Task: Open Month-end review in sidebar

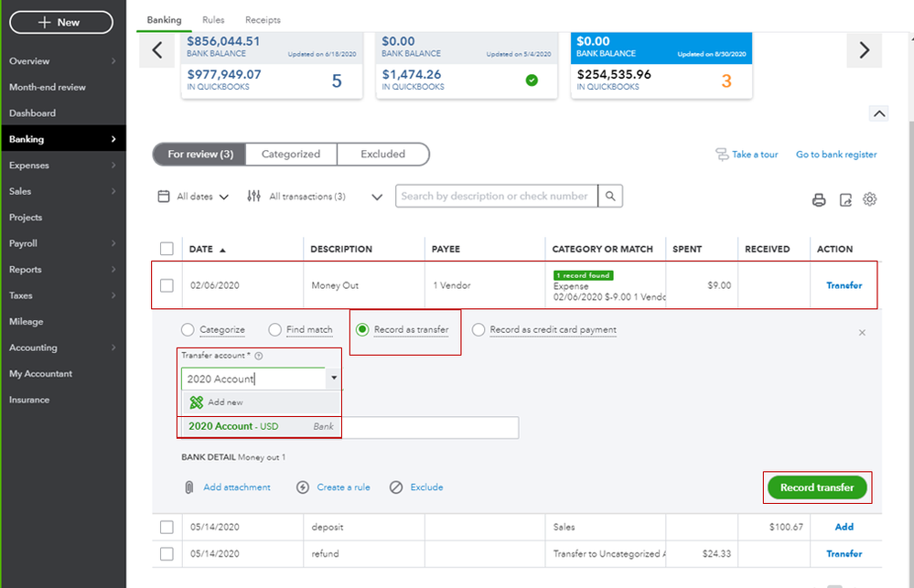Action: coord(48,87)
